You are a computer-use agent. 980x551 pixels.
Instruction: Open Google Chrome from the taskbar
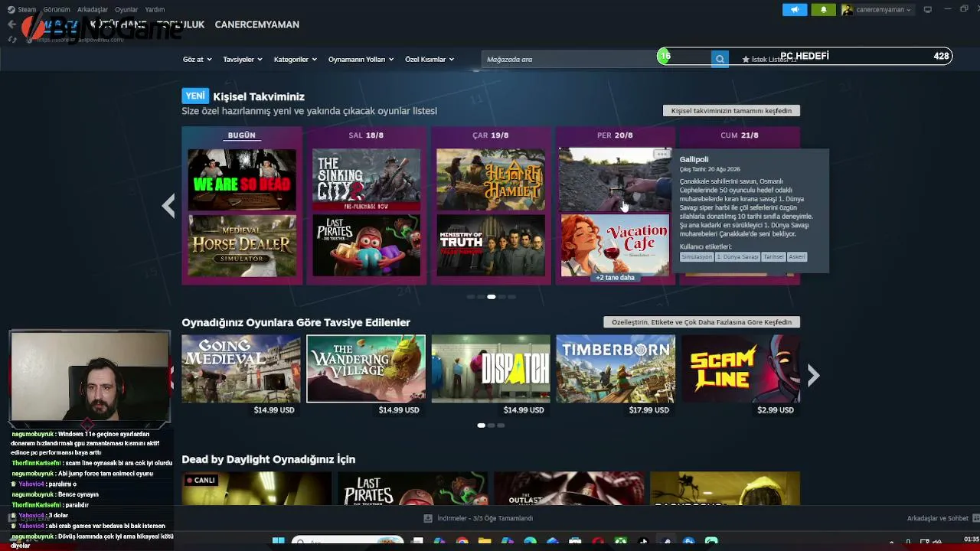[x=462, y=542]
